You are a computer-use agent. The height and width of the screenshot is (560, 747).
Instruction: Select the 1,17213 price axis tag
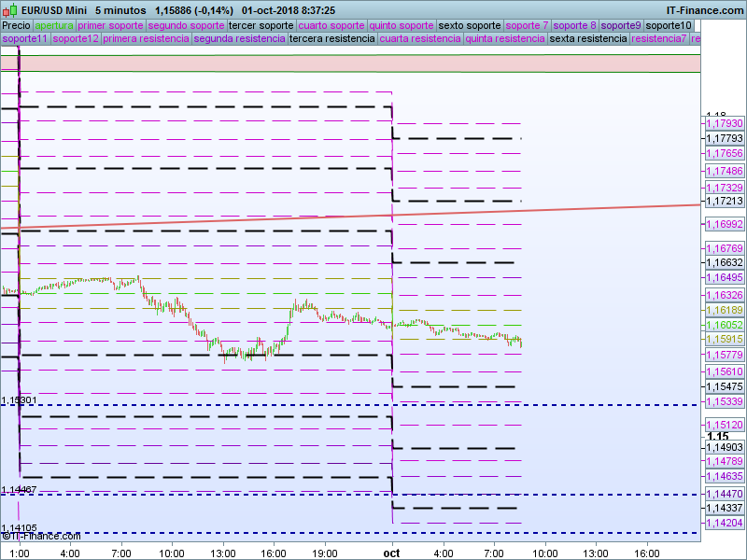(723, 201)
